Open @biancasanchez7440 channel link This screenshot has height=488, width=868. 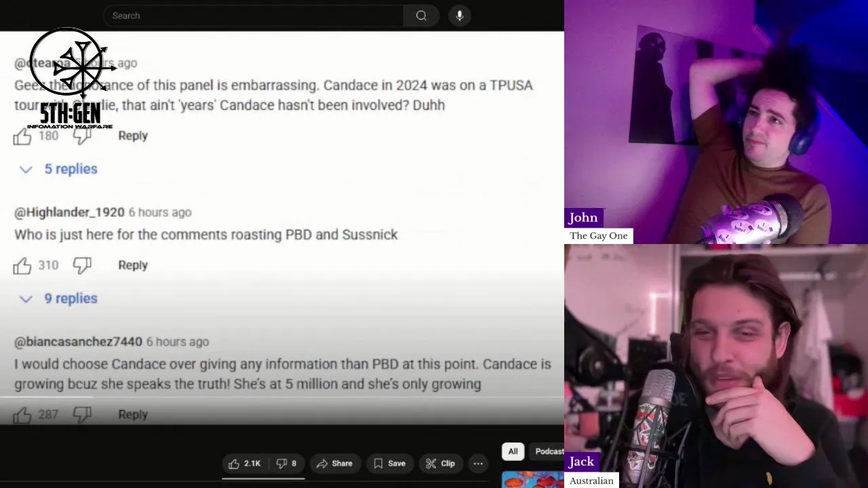78,342
